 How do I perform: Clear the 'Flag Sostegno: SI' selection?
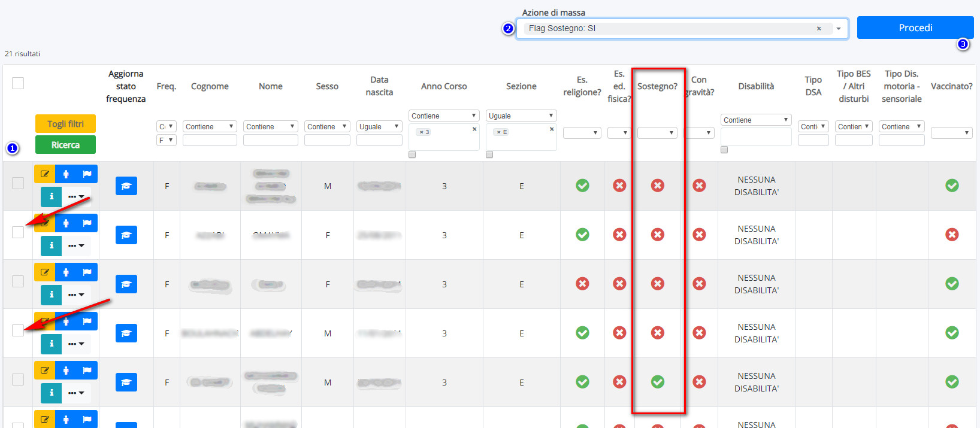(819, 29)
